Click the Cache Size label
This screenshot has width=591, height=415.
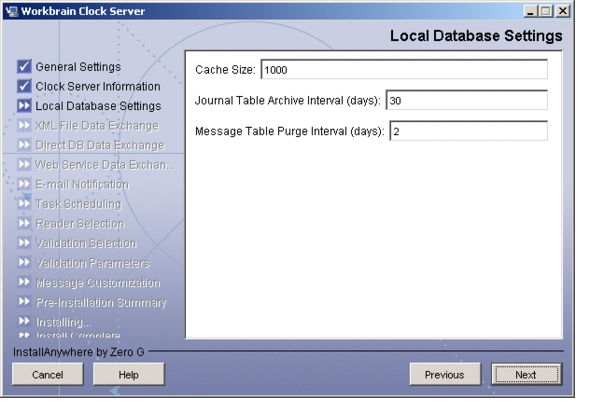pos(225,70)
